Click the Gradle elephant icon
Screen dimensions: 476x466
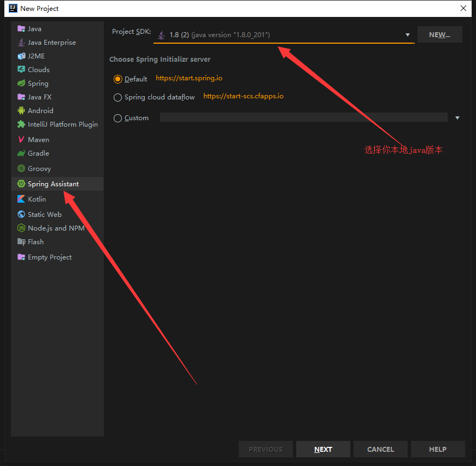21,153
